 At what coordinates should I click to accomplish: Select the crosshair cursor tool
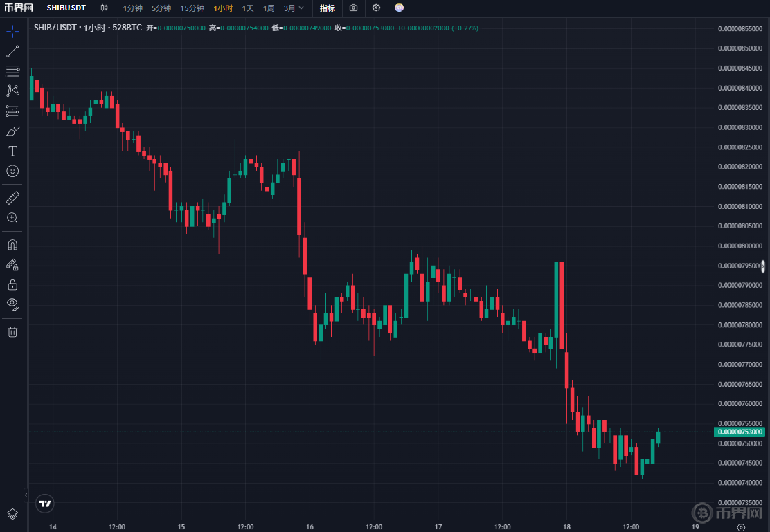point(12,32)
